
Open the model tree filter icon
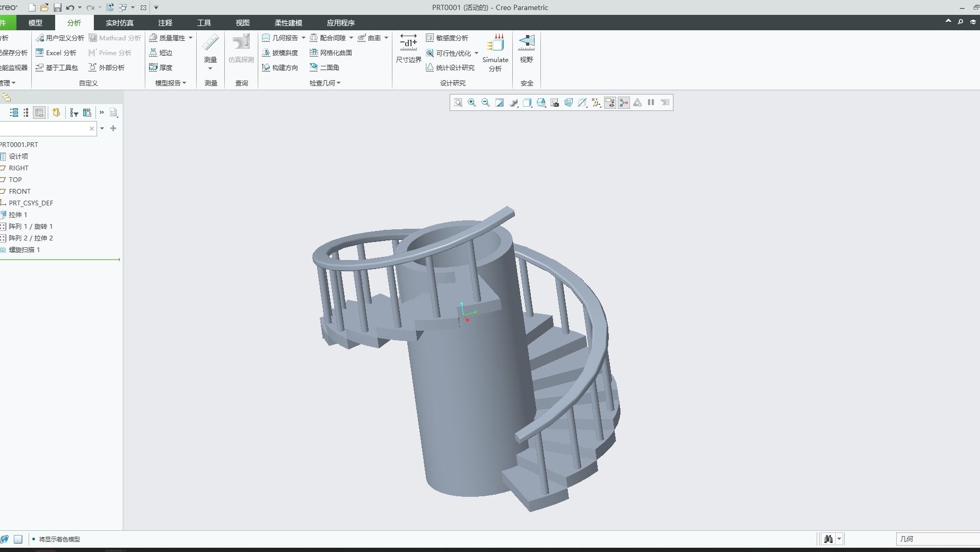coord(74,113)
